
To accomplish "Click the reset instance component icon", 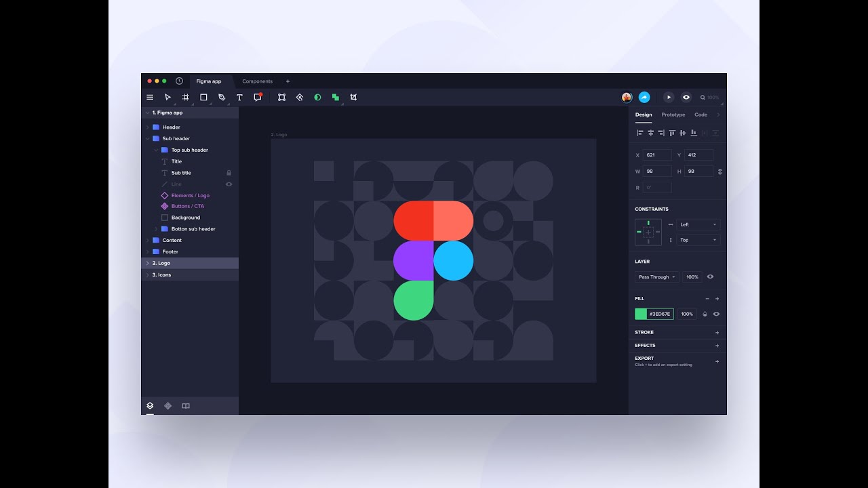I will [x=300, y=98].
